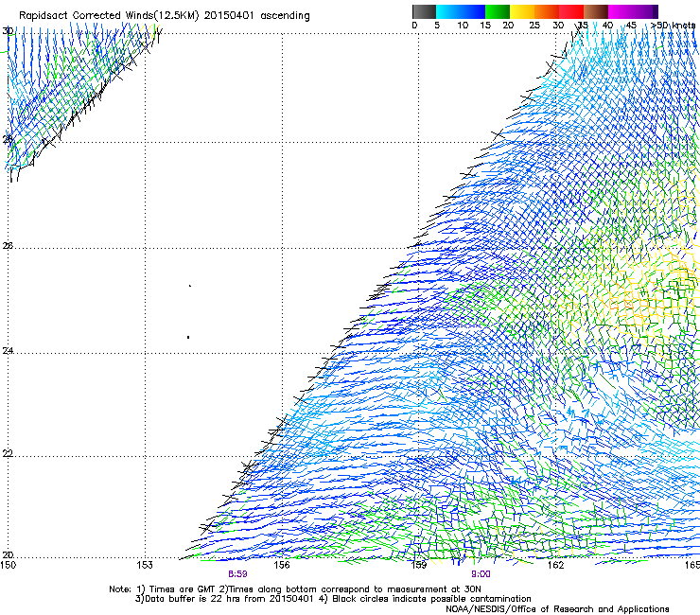
Task: Click the 'Times are GMT' note line
Action: point(295,589)
